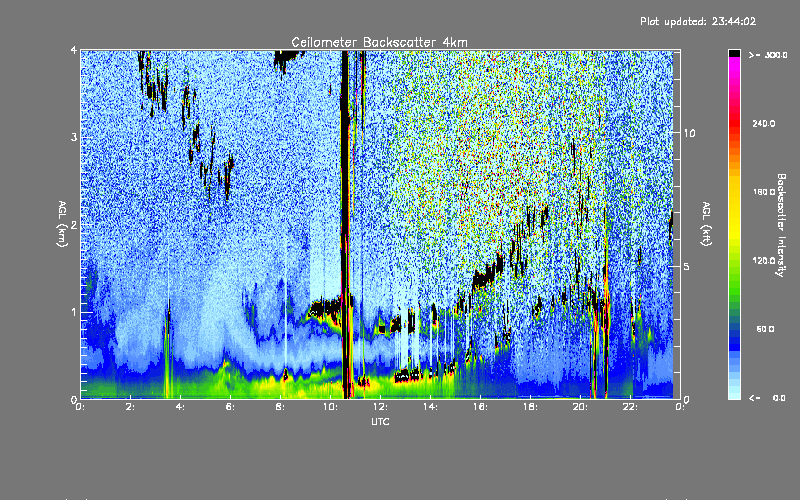Click the '20:' hour tick on the UTC axis
Image resolution: width=800 pixels, height=500 pixels.
point(581,407)
